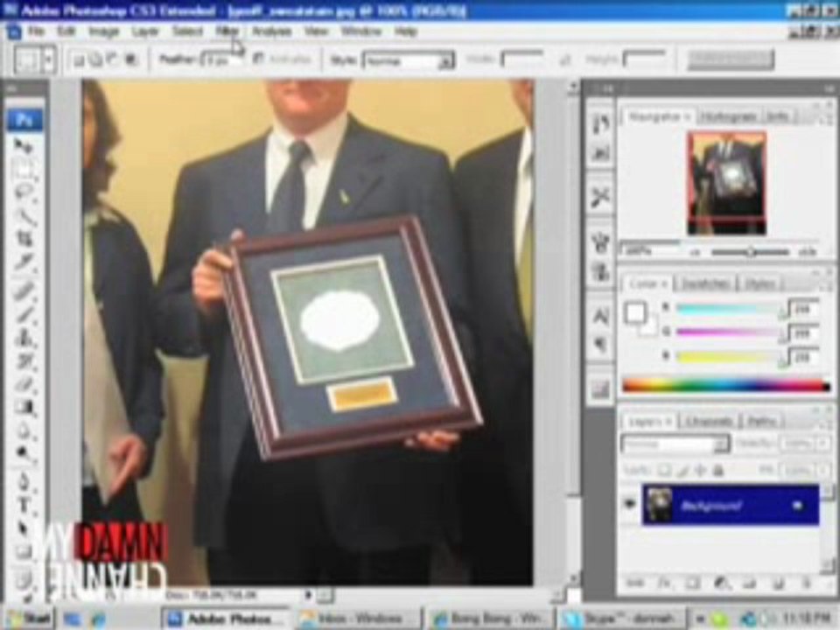Toggle Lock position
The width and height of the screenshot is (840, 630).
[x=700, y=471]
